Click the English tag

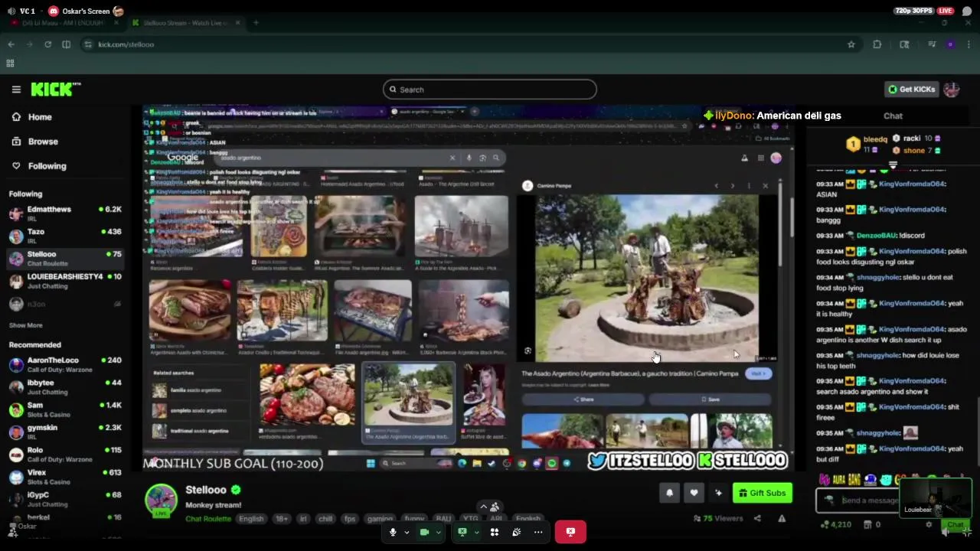click(251, 519)
